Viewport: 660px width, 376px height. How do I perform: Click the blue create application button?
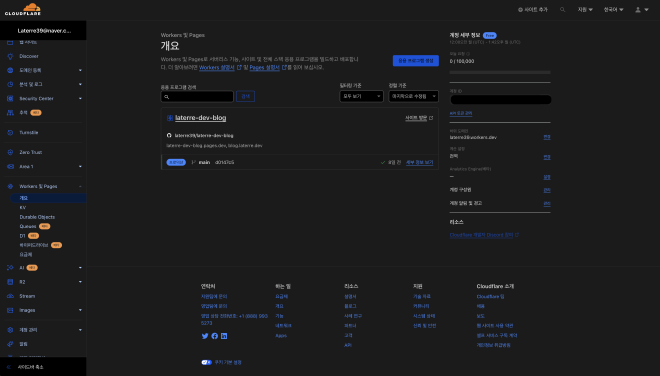415,61
